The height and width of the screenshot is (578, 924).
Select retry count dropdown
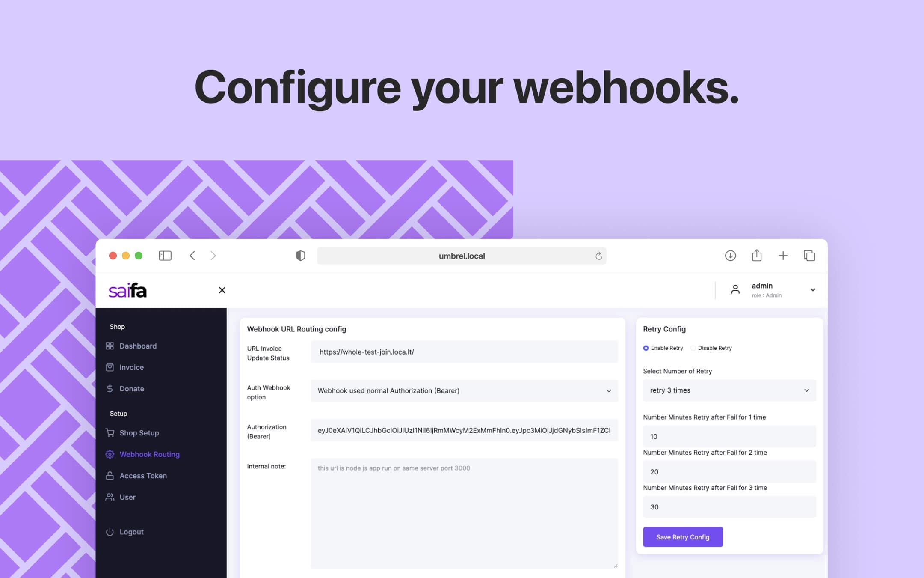click(729, 390)
